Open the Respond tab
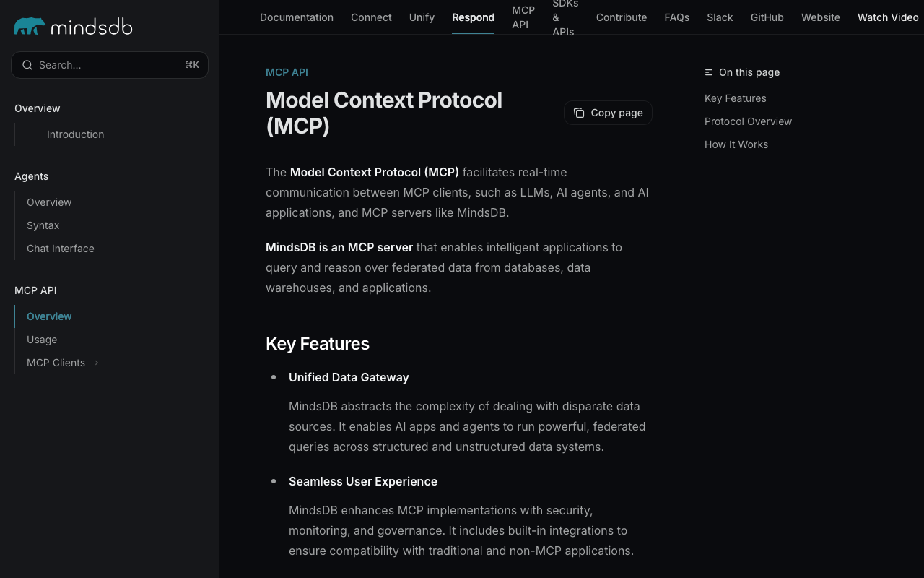 tap(473, 17)
